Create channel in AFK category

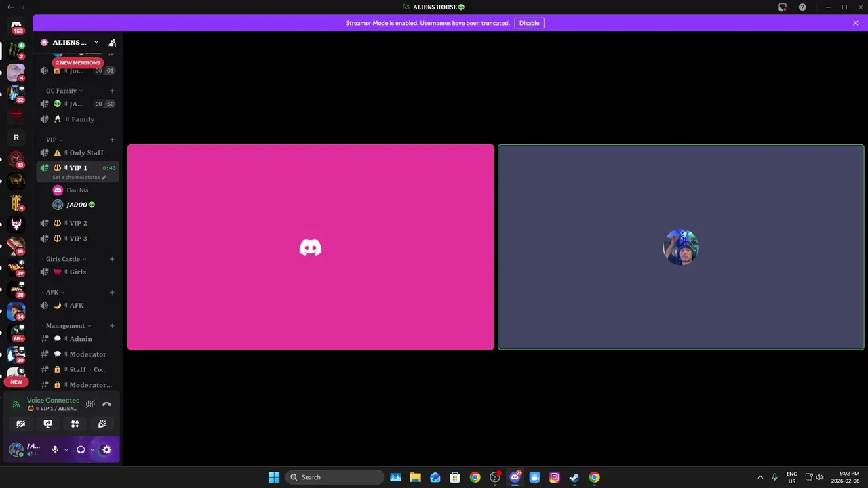pos(112,292)
